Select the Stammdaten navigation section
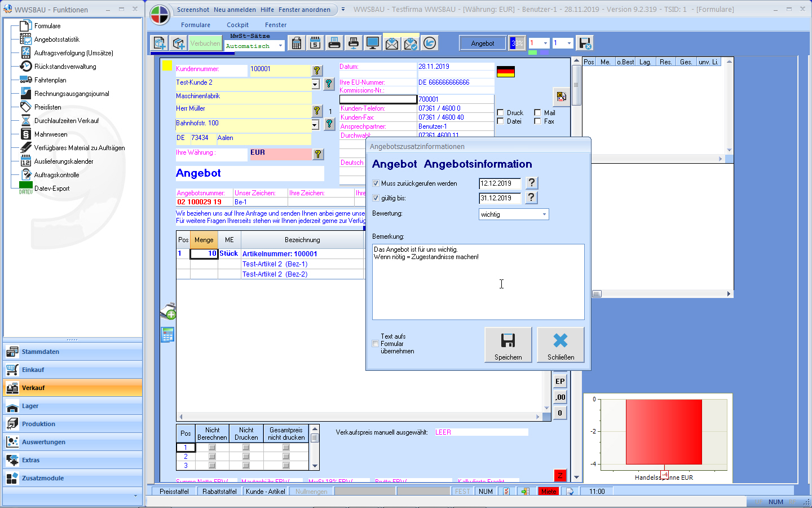Screen dimensions: 812x508 point(73,352)
